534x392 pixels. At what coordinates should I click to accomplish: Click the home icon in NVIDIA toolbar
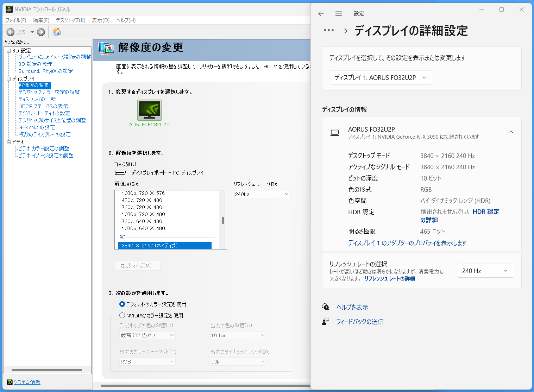point(57,32)
